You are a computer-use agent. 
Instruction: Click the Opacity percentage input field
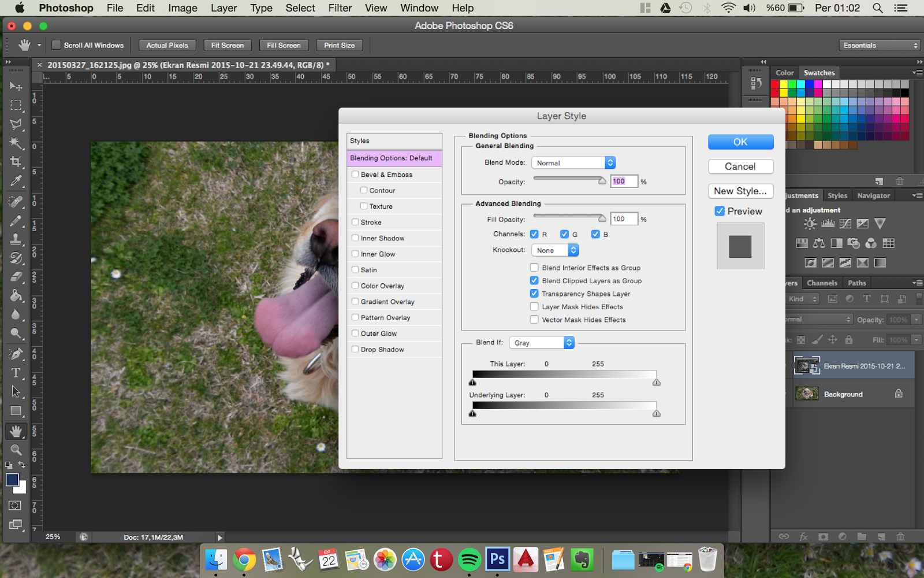pos(623,181)
